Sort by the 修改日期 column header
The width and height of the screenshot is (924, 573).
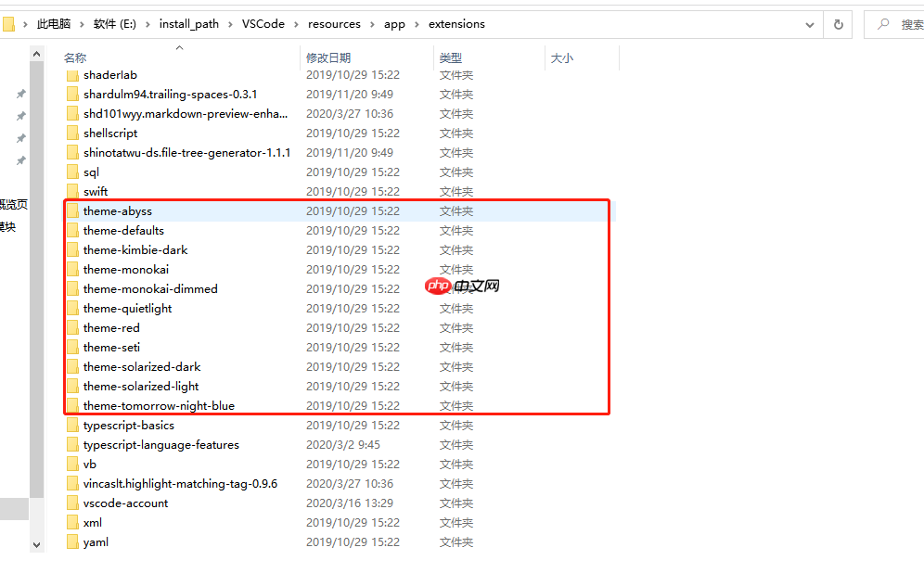[x=328, y=57]
